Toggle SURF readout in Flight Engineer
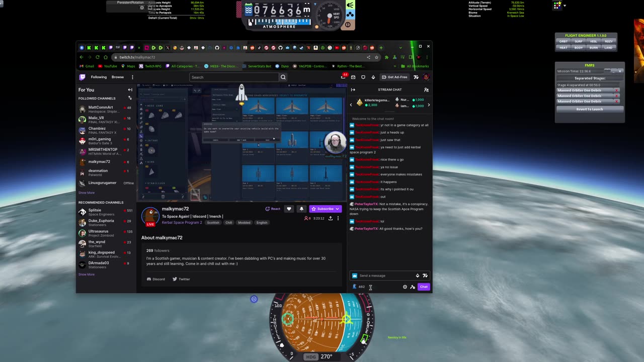 tap(579, 41)
